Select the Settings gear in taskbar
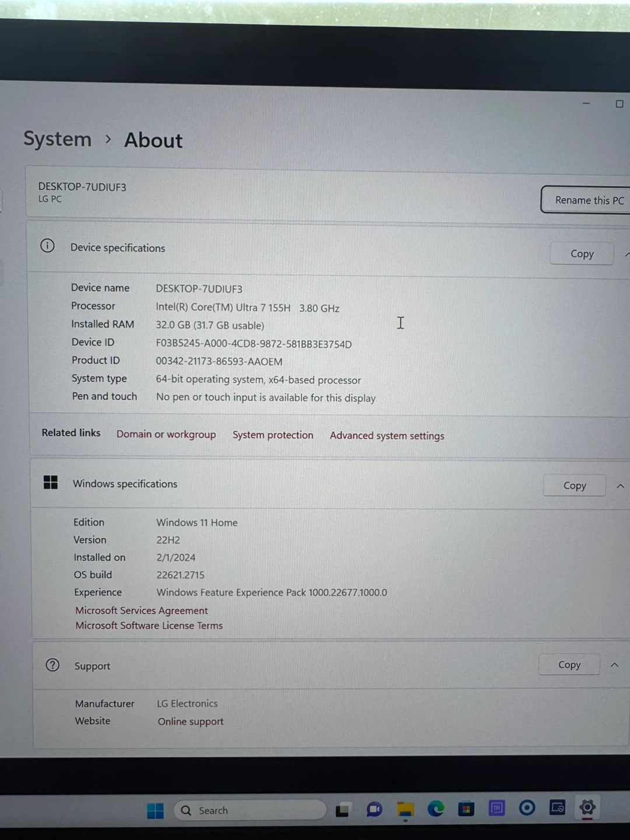This screenshot has width=630, height=840. 587,807
